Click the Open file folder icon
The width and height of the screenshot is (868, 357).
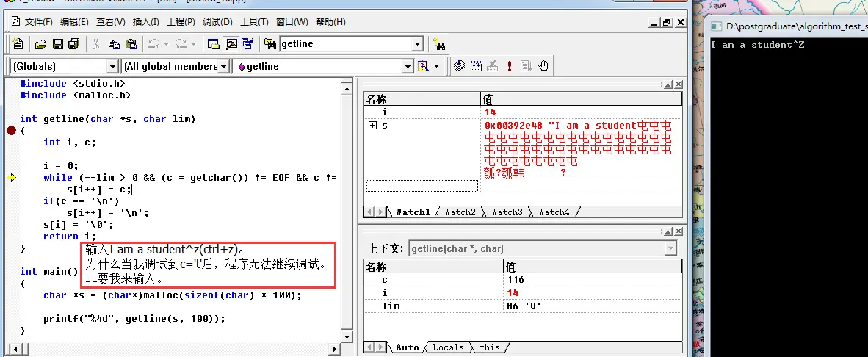pyautogui.click(x=40, y=44)
